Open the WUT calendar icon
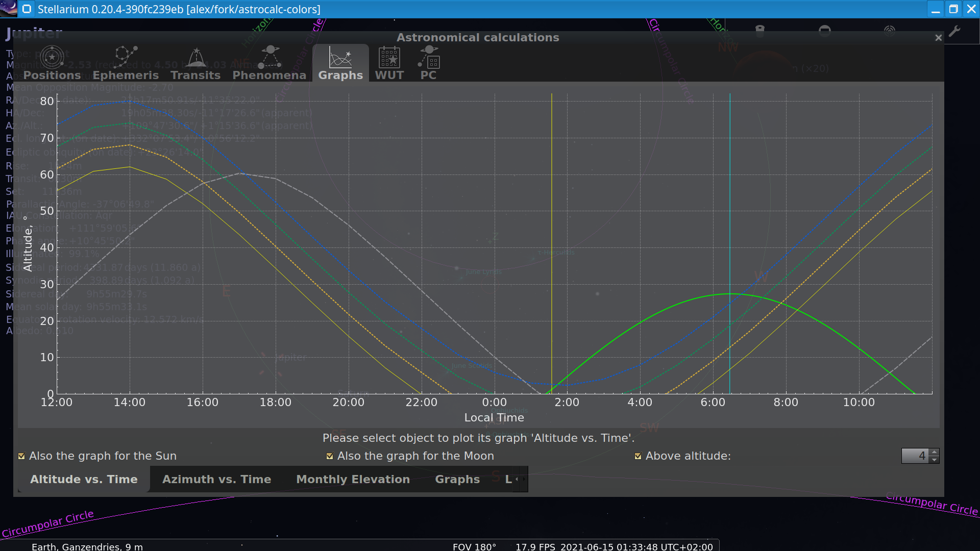 coord(389,58)
